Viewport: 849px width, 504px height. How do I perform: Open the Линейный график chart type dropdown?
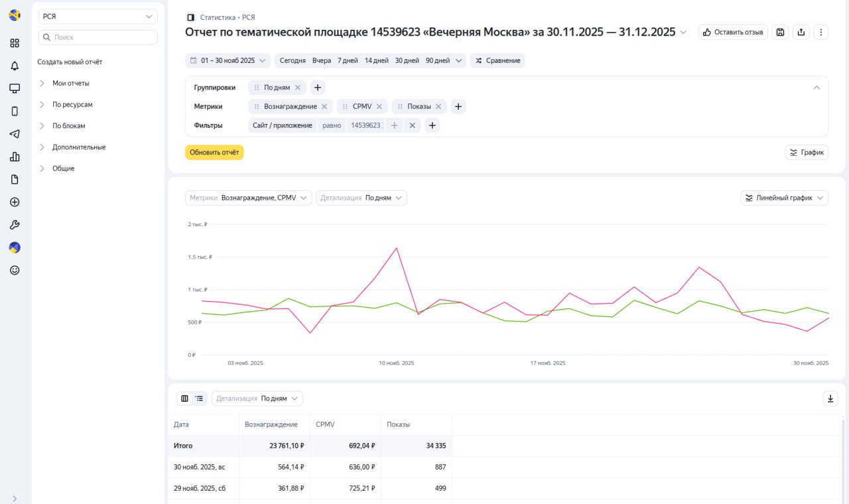pos(784,198)
